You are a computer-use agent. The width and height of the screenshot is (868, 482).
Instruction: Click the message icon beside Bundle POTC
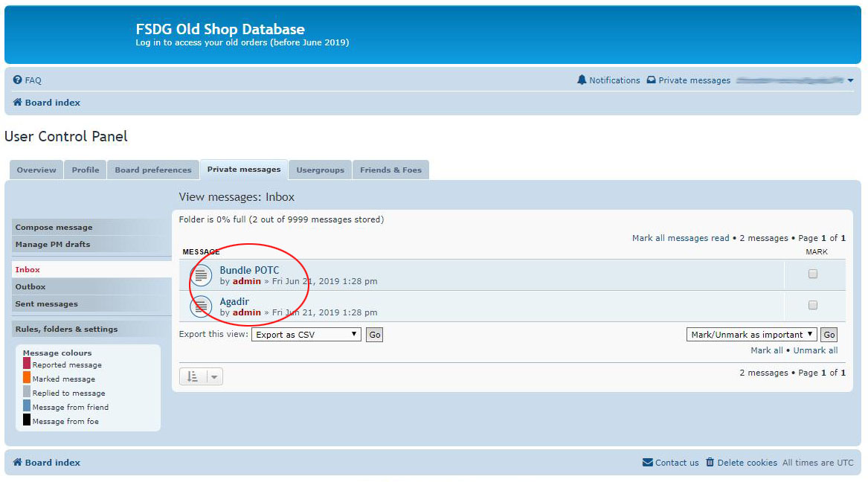click(x=201, y=275)
